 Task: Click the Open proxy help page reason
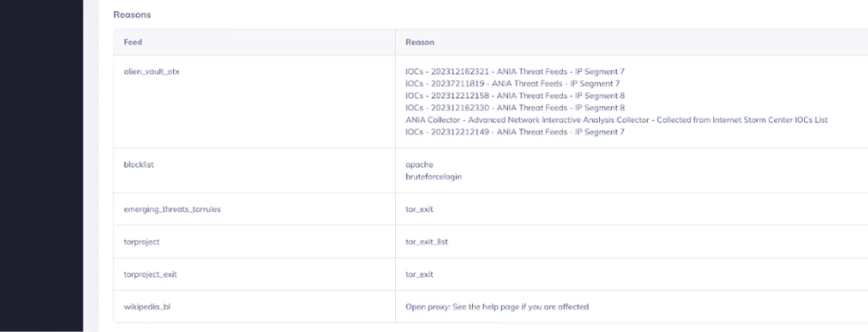tap(496, 307)
